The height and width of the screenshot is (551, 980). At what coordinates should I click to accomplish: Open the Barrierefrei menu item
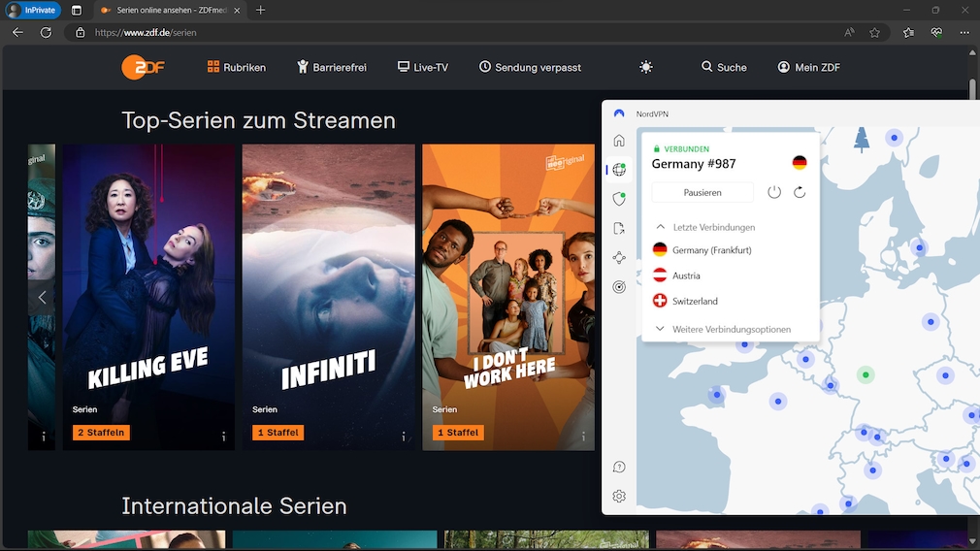tap(332, 67)
